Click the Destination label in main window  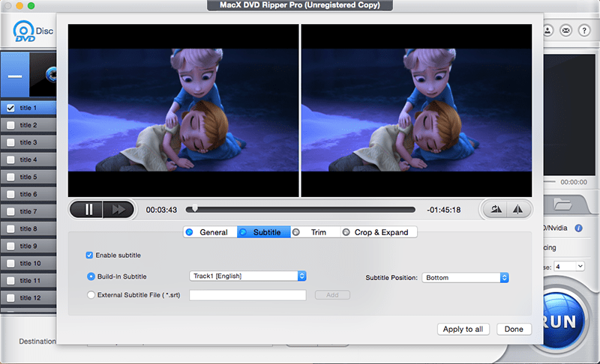[x=37, y=341]
